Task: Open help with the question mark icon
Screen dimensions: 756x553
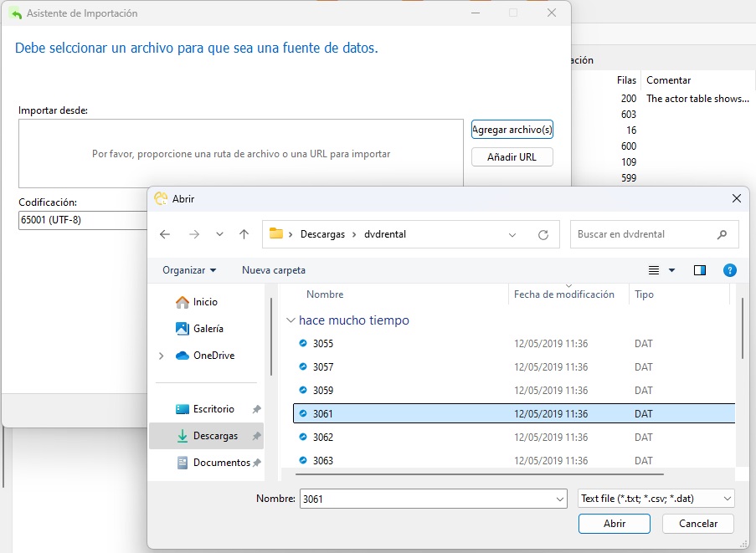Action: pos(730,270)
